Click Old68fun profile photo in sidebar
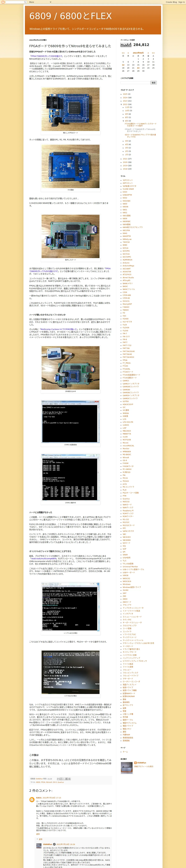The image size is (186, 868). pyautogui.click(x=127, y=768)
